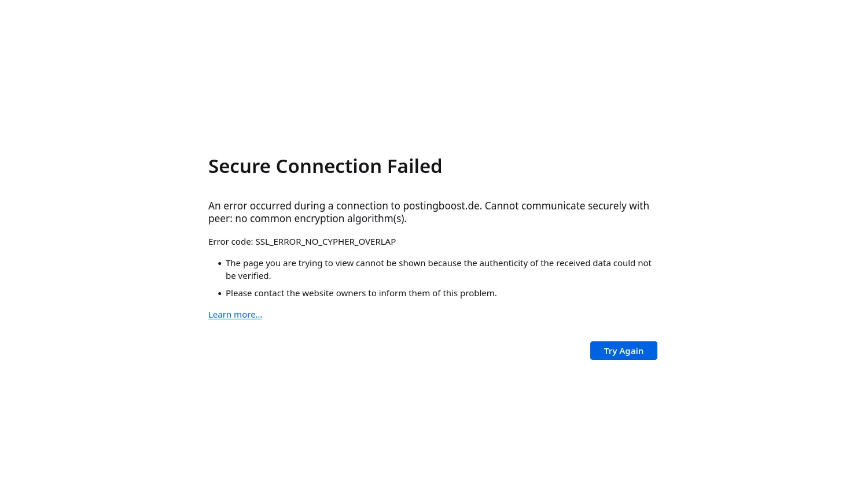Image resolution: width=868 pixels, height=501 pixels.
Task: Click the "be verified." line ending
Action: point(248,276)
